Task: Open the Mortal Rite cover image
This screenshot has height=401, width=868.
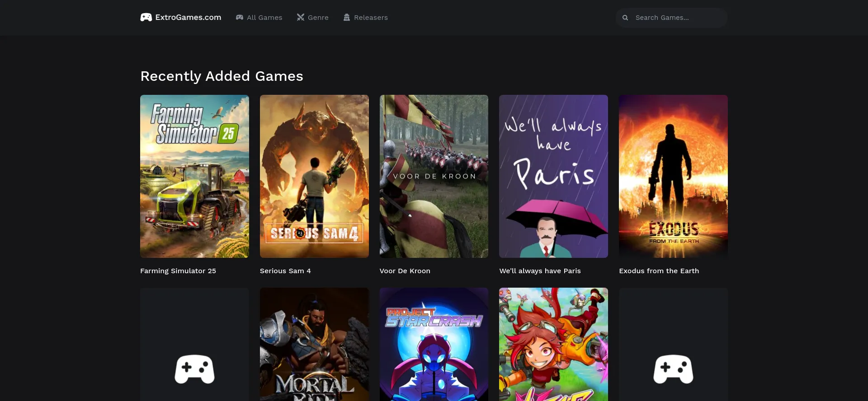Action: point(314,345)
